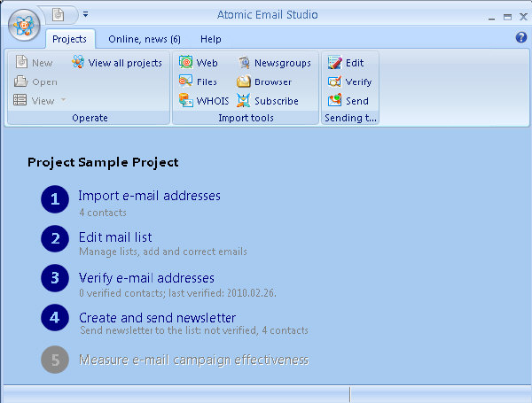Screen dimensions: 532x403
Task: Open the Import e-mail addresses link
Action: (149, 196)
